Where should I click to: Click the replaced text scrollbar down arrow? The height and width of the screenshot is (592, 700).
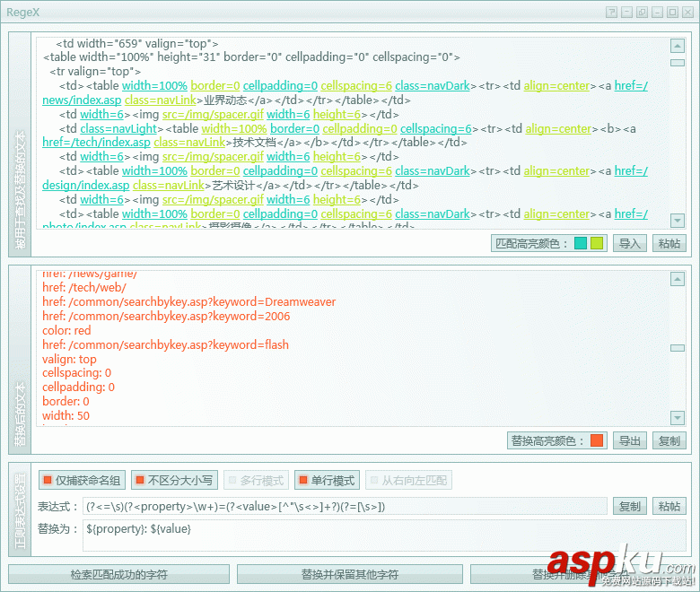pos(678,418)
